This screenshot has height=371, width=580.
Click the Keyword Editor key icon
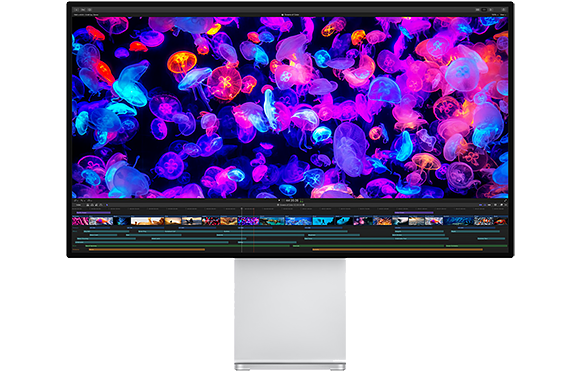click(x=83, y=10)
